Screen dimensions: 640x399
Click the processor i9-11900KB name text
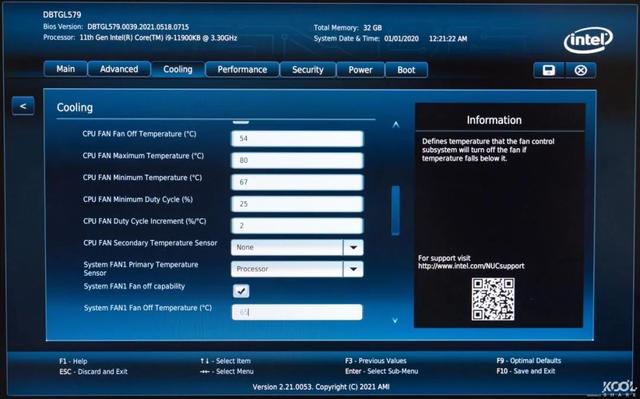[x=158, y=38]
